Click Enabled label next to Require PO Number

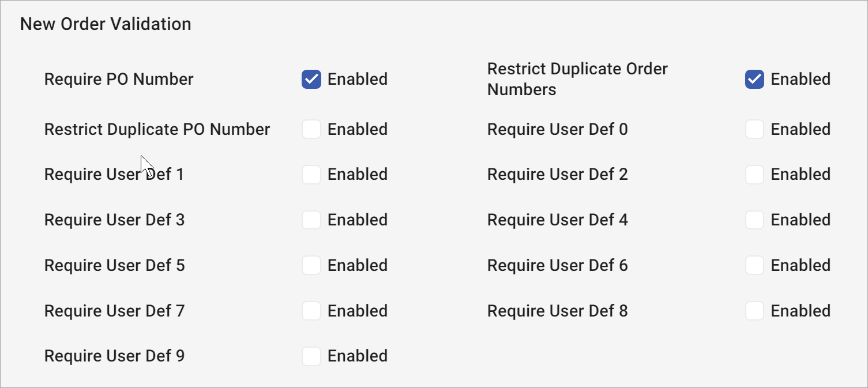[357, 80]
